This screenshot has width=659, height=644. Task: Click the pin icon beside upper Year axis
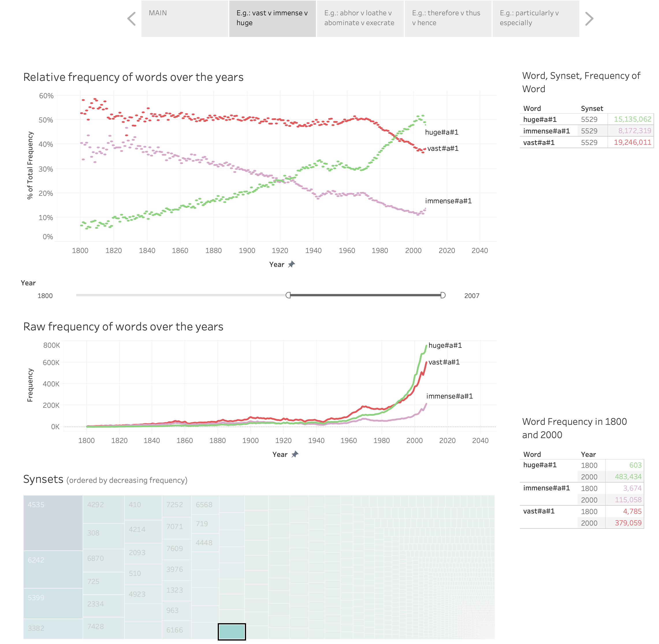click(x=291, y=264)
